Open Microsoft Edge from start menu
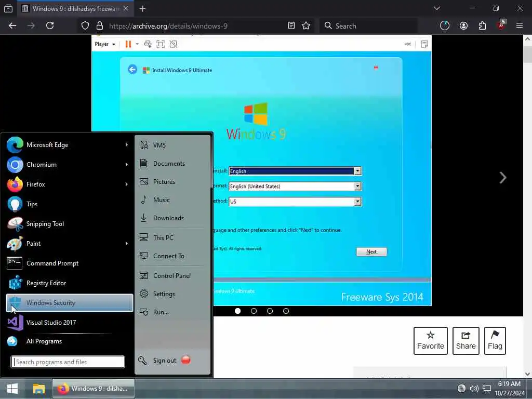This screenshot has height=399, width=532. [69, 145]
